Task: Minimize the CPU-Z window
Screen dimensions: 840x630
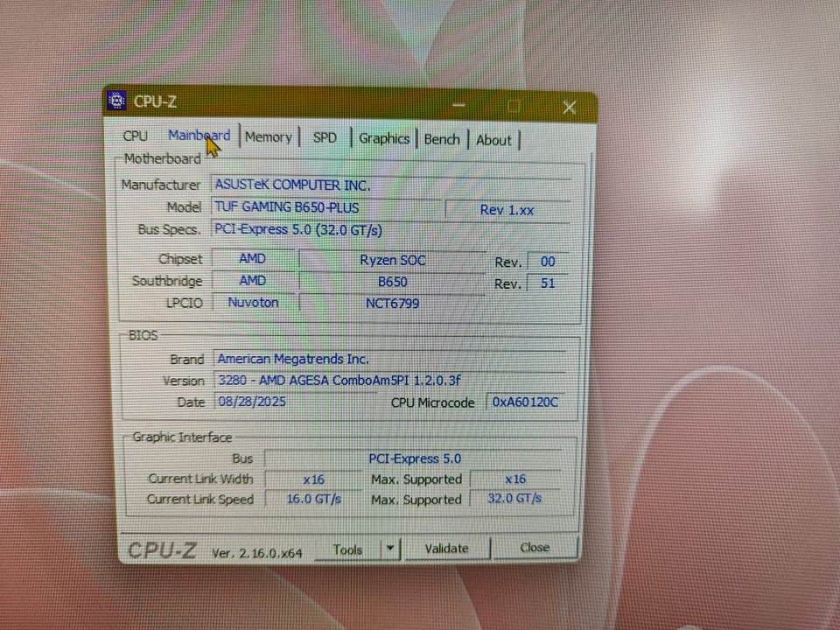Action: click(458, 105)
